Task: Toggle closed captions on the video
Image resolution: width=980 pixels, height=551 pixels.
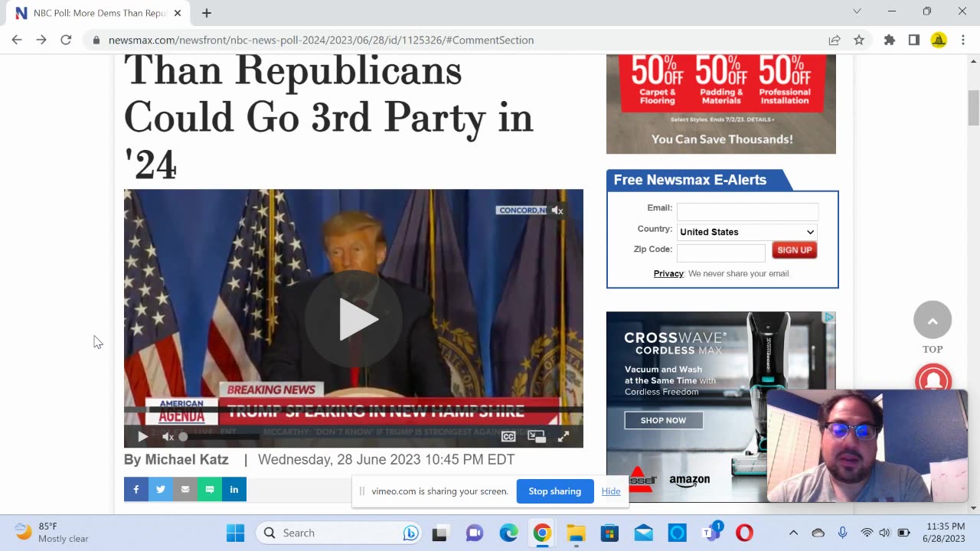Action: [508, 436]
